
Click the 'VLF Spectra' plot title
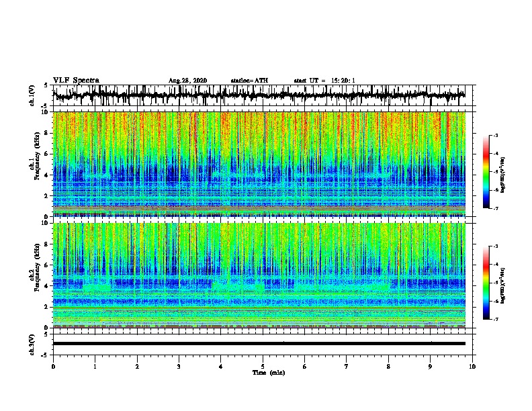pyautogui.click(x=76, y=81)
